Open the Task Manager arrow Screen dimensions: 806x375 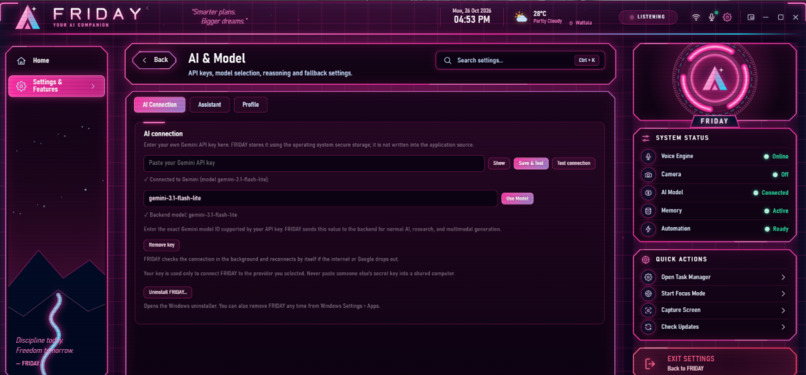pyautogui.click(x=783, y=277)
